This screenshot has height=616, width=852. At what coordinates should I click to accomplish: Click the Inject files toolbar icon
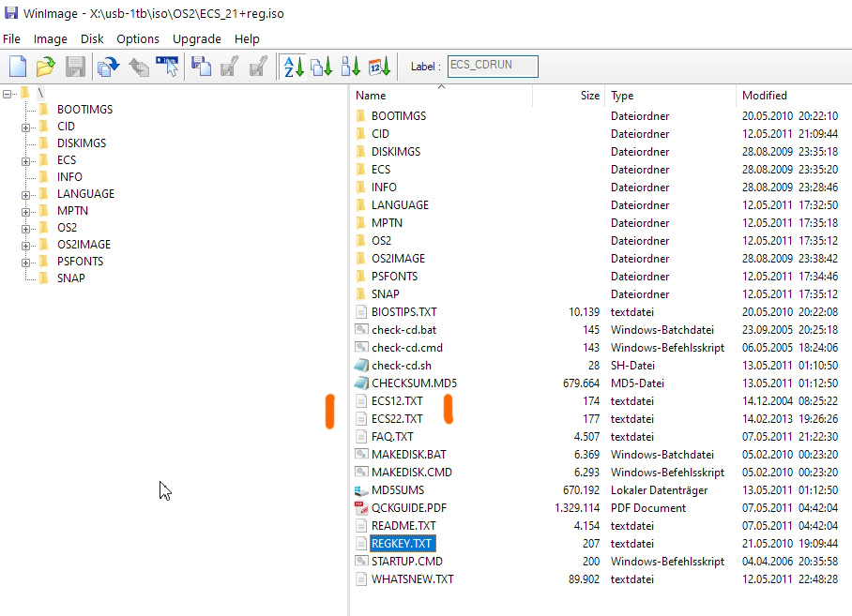tap(108, 67)
